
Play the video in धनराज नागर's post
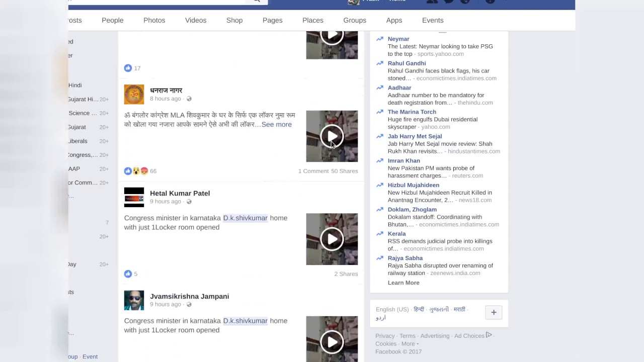click(x=332, y=136)
